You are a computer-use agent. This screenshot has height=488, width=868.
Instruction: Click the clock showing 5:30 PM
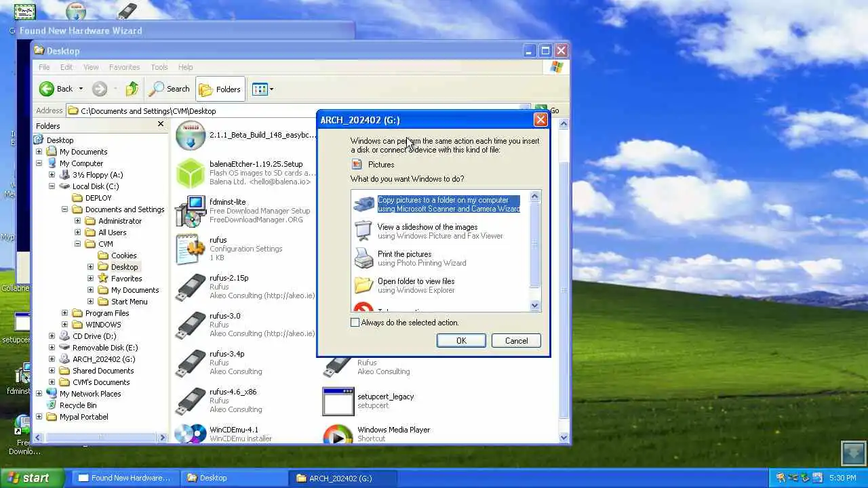click(x=843, y=478)
